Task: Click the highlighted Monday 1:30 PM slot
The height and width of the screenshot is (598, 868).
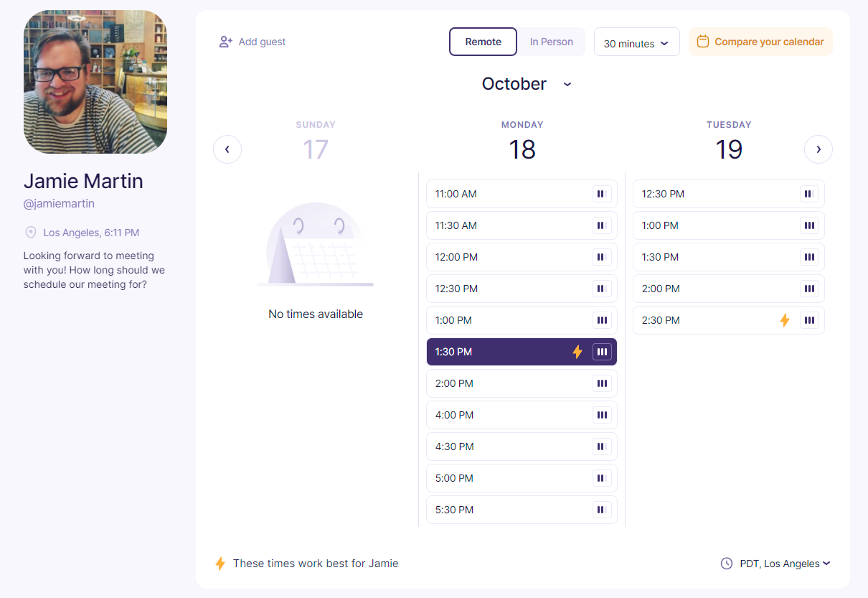Action: pyautogui.click(x=522, y=352)
